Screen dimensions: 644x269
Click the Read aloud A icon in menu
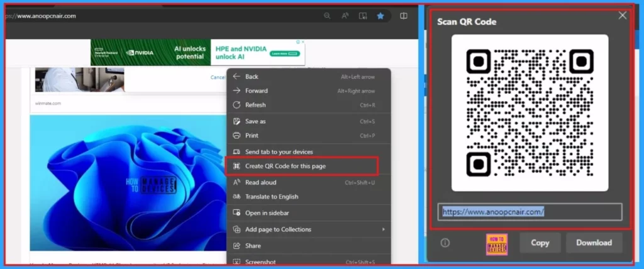(x=236, y=182)
